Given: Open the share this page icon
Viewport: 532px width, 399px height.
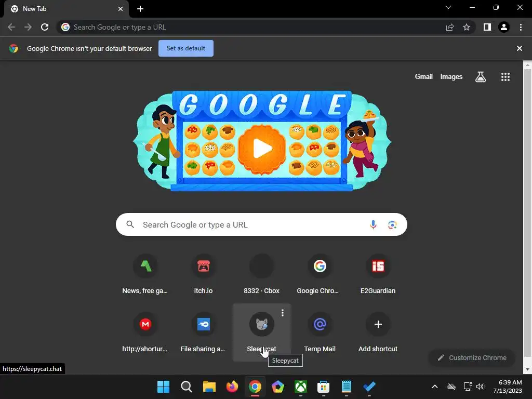Looking at the screenshot, I should coord(450,27).
